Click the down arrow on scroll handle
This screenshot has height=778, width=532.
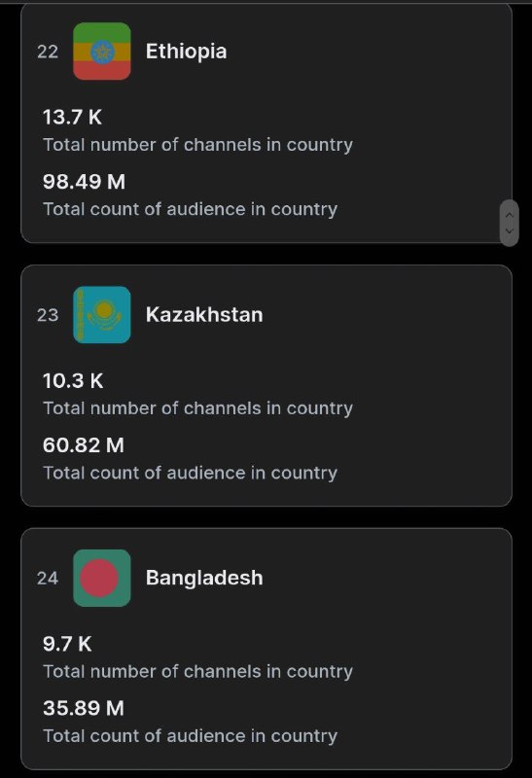tap(509, 230)
